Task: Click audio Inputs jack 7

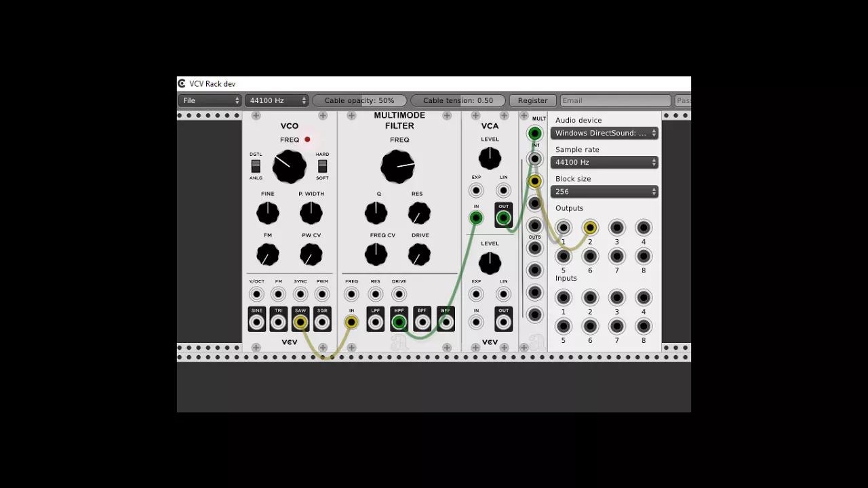Action: [x=616, y=326]
